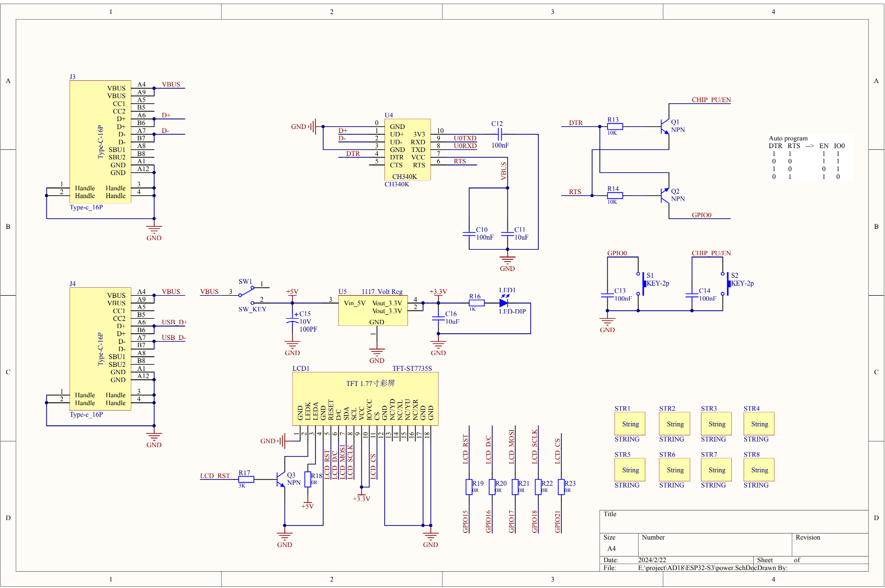
Task: Select the Q2 NPN transistor symbol
Action: pyautogui.click(x=664, y=195)
